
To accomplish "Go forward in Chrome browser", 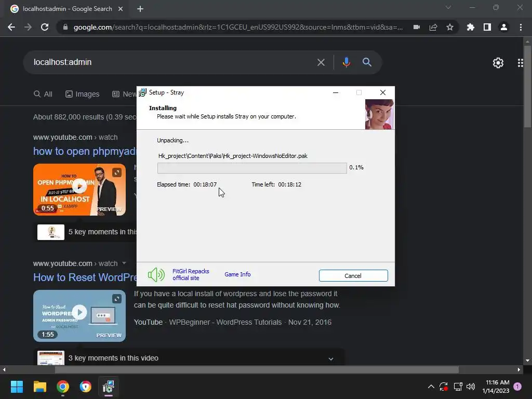I will coord(28,27).
